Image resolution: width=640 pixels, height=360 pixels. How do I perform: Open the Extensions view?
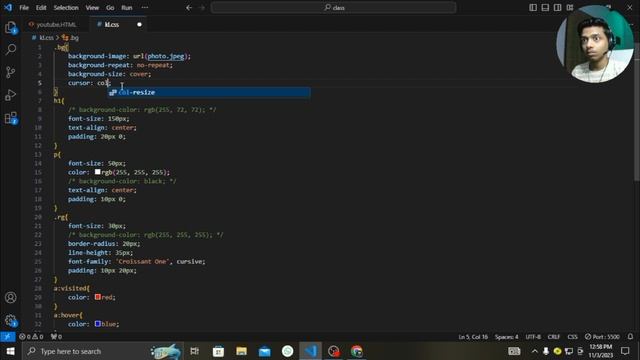pyautogui.click(x=11, y=118)
